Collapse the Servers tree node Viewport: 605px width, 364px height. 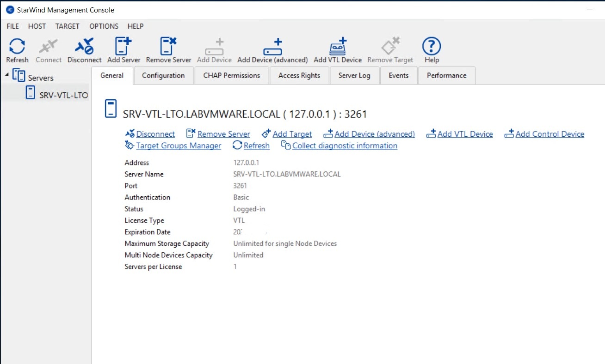8,74
